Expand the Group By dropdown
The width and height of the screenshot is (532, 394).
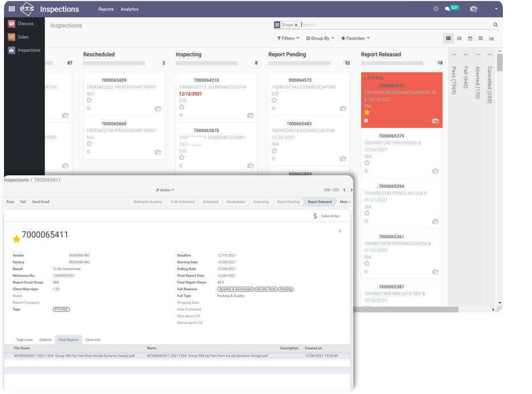tap(320, 38)
